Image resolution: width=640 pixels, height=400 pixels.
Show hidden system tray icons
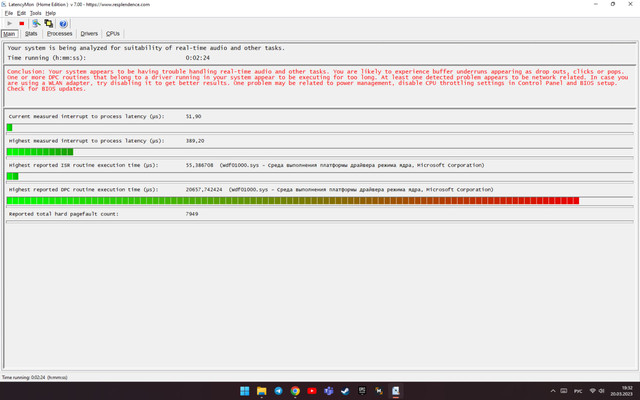553,391
